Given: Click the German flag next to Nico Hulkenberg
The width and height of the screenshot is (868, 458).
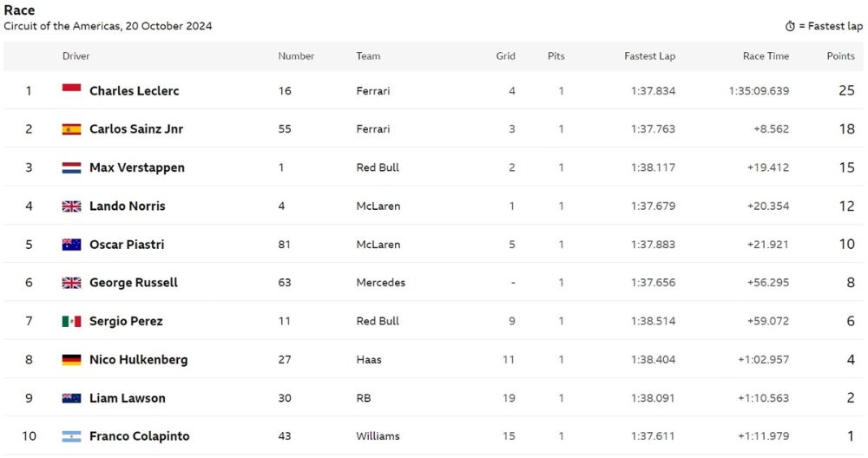Looking at the screenshot, I should pos(71,359).
